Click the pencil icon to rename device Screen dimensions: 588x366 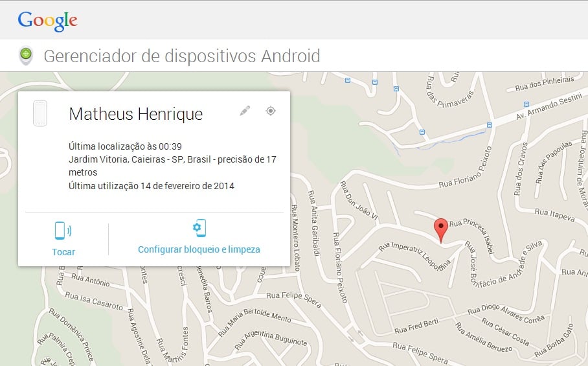tap(245, 111)
